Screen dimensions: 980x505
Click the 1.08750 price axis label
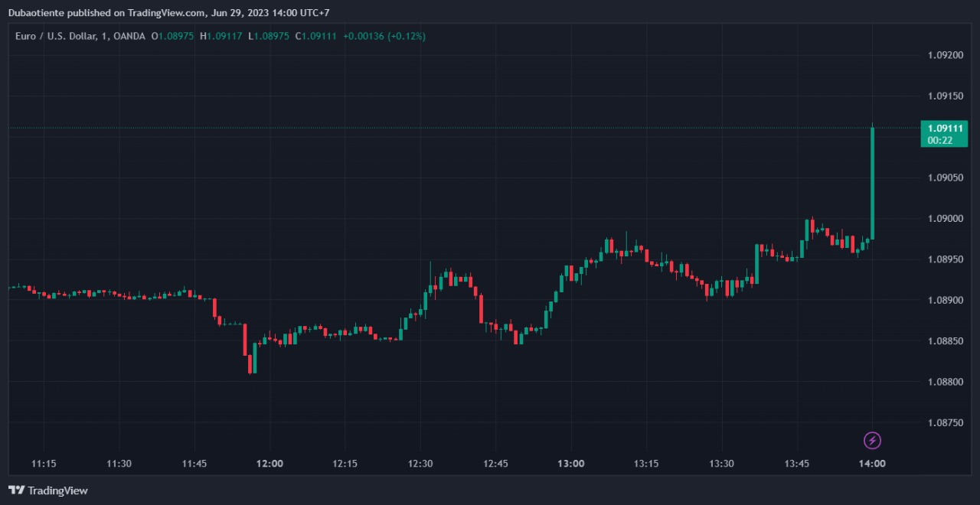point(944,422)
